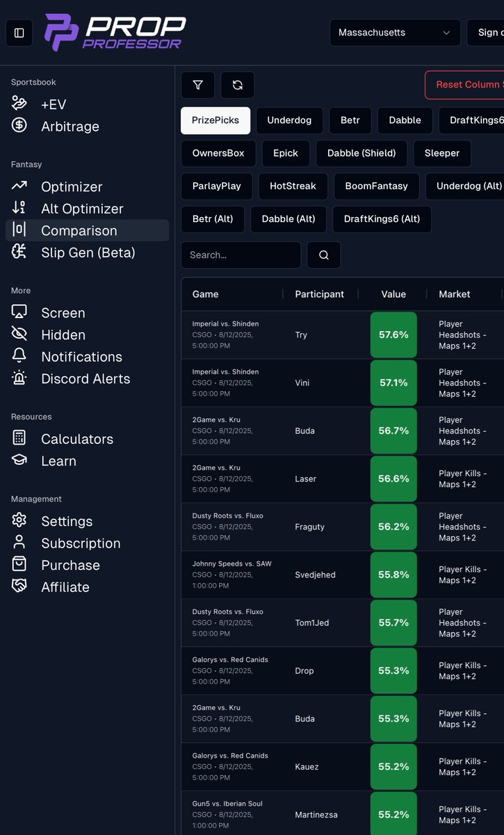Click participant Kauez
Screen dimensions: 504x835
coord(307,767)
